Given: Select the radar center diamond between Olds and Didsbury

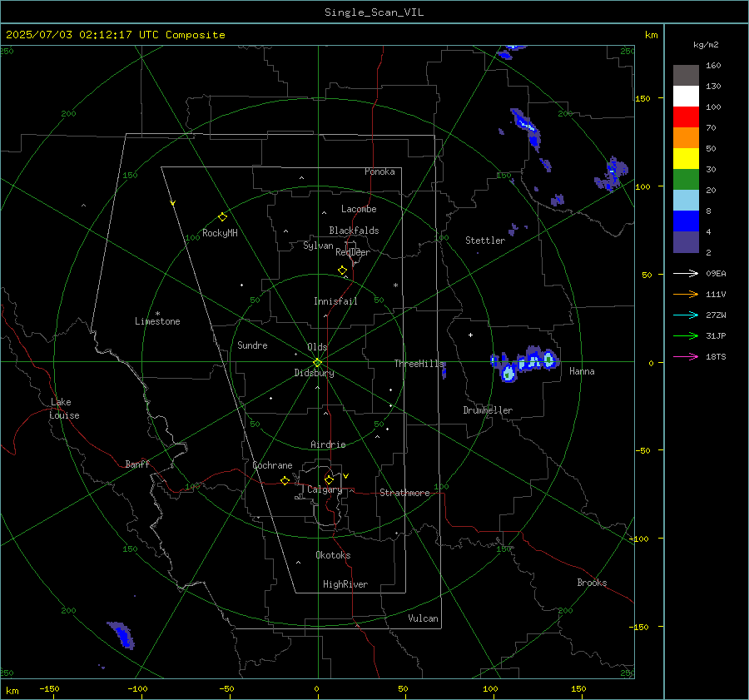Looking at the screenshot, I should (318, 363).
